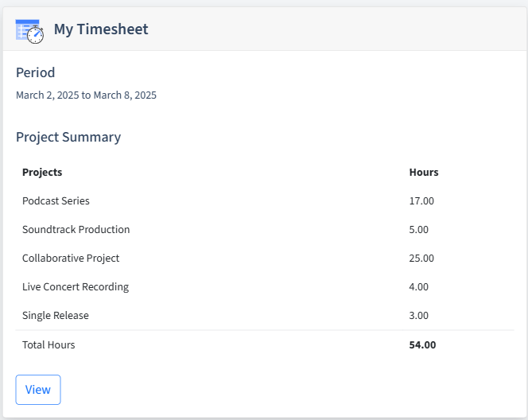Click the Projects column header
This screenshot has width=528, height=420.
coord(42,172)
